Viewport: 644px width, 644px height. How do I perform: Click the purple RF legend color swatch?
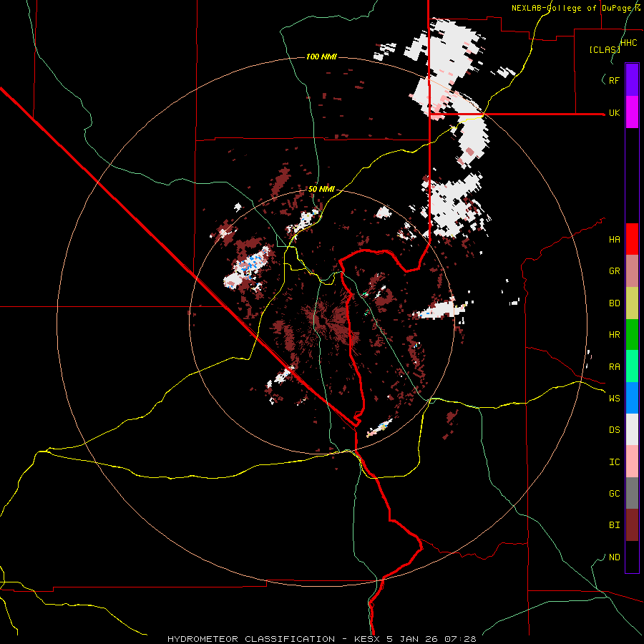[632, 80]
